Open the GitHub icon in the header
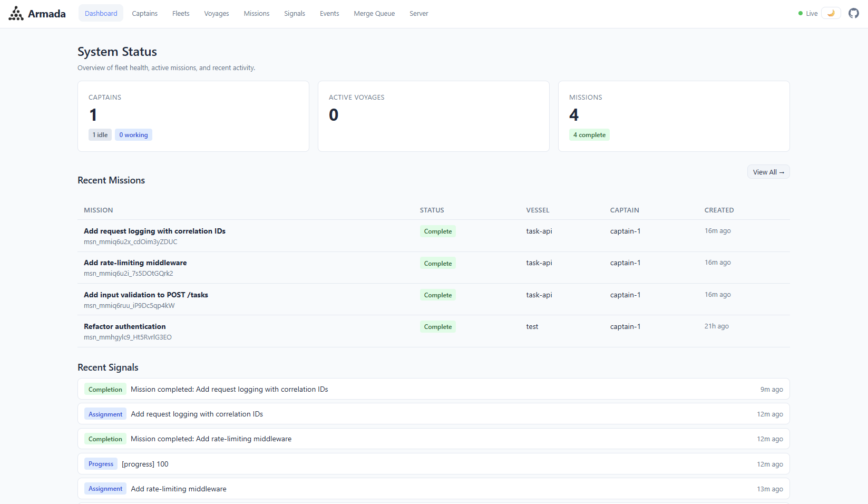Viewport: 868px width, 504px height. 853,13
